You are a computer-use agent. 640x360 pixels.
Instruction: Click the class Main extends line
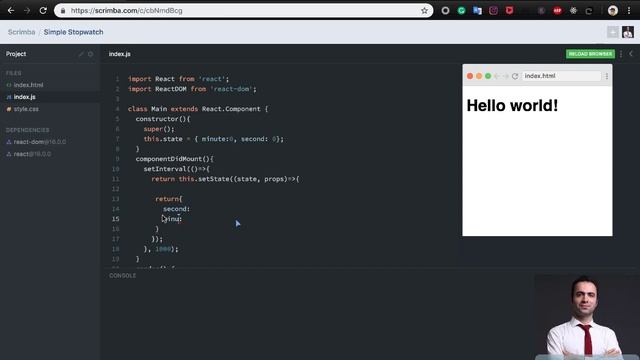pos(198,109)
